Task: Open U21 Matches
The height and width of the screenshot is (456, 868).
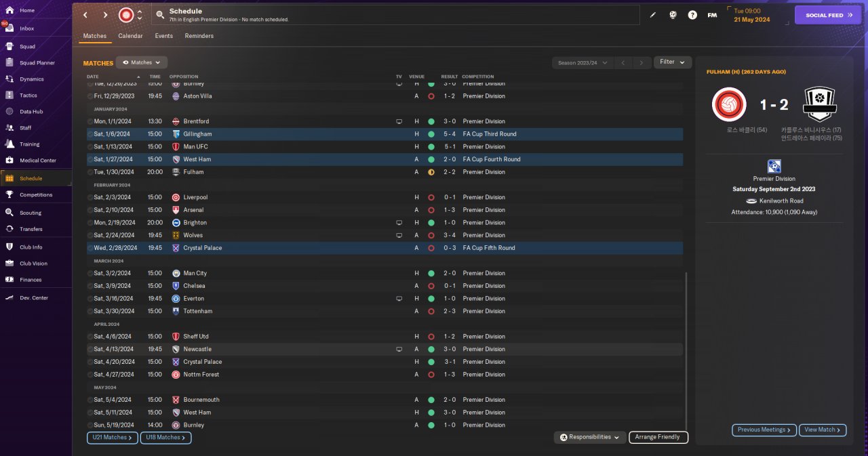Action: 113,438
